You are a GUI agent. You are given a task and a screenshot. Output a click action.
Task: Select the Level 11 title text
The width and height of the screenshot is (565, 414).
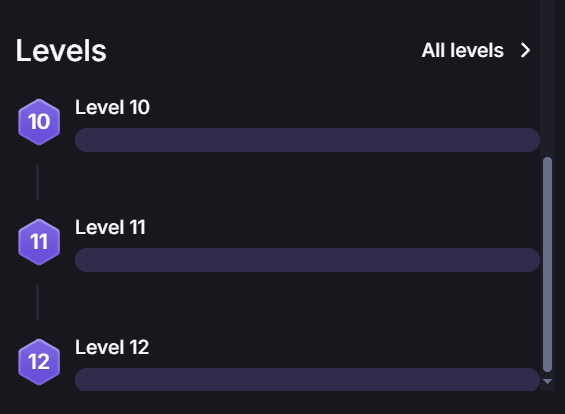(x=110, y=227)
